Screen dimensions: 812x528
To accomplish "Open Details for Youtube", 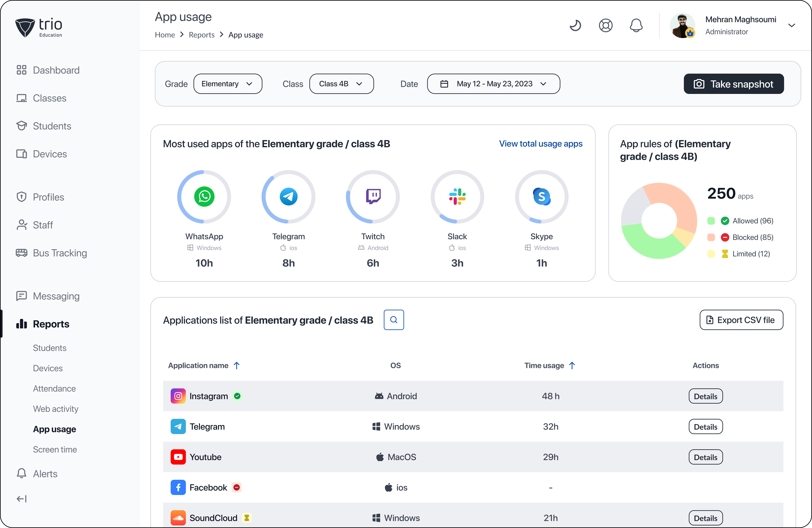I will (706, 457).
